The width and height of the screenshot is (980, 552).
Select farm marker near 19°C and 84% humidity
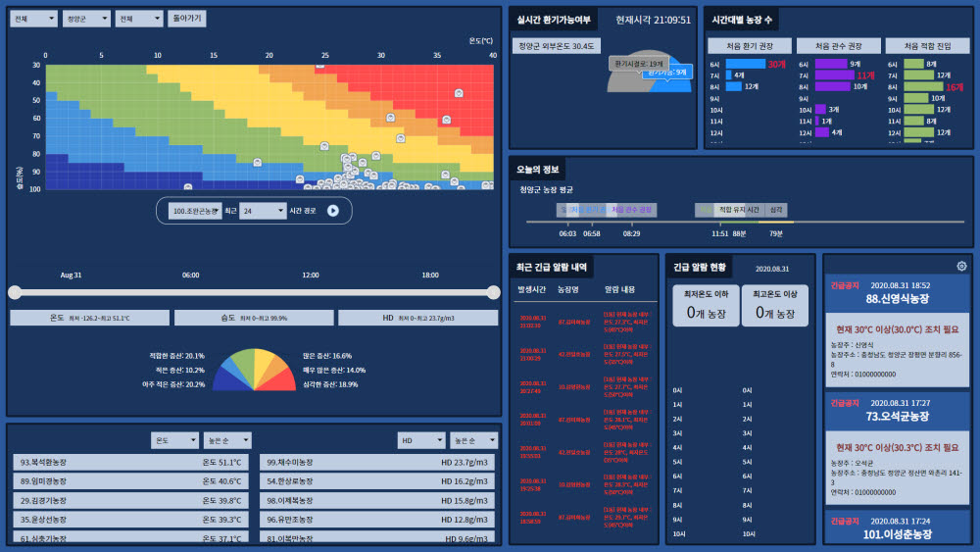click(x=258, y=162)
